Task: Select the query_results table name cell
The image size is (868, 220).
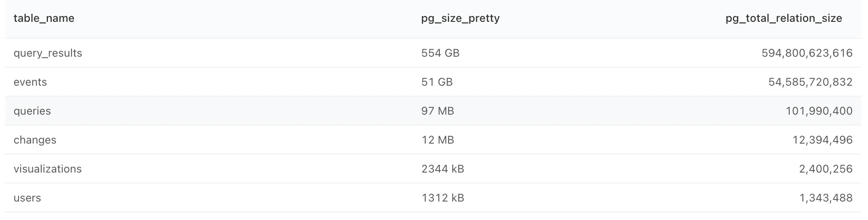Action: tap(48, 53)
